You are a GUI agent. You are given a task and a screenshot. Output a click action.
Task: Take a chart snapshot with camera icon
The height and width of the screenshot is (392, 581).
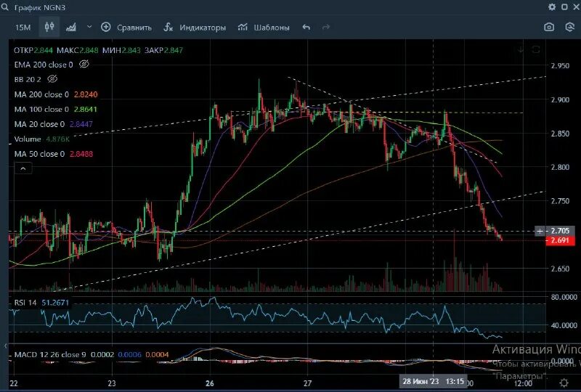pyautogui.click(x=549, y=27)
